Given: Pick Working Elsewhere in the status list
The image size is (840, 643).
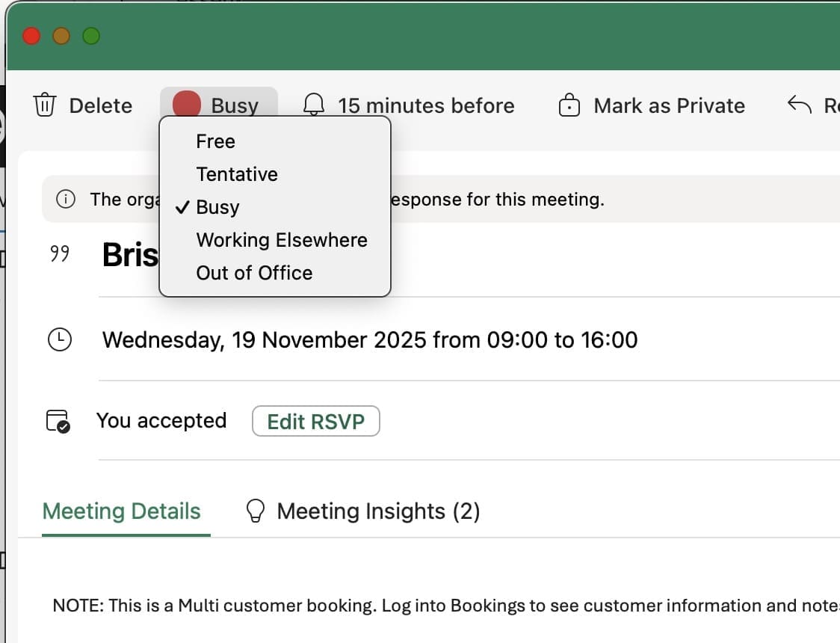Looking at the screenshot, I should coord(281,240).
